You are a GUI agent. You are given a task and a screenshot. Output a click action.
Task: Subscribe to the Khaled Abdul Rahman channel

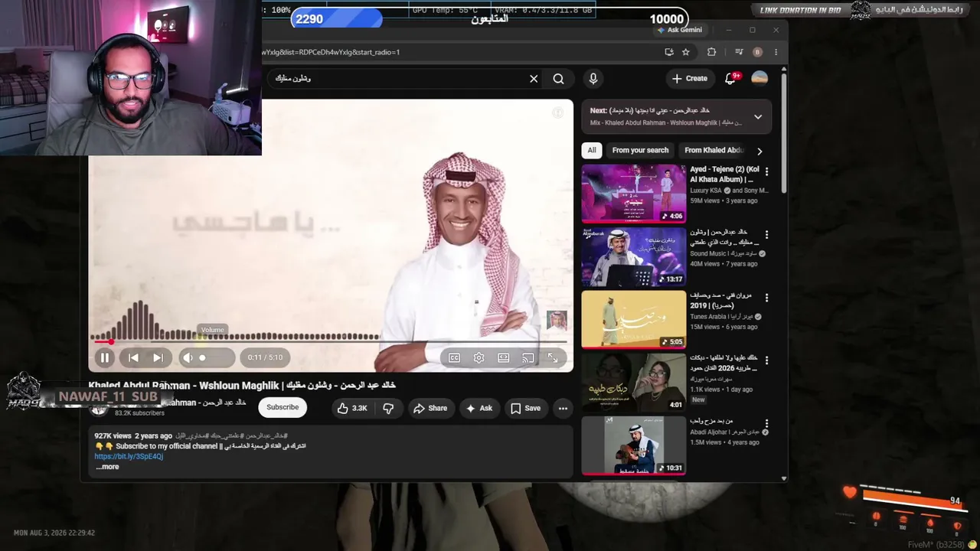pyautogui.click(x=283, y=407)
